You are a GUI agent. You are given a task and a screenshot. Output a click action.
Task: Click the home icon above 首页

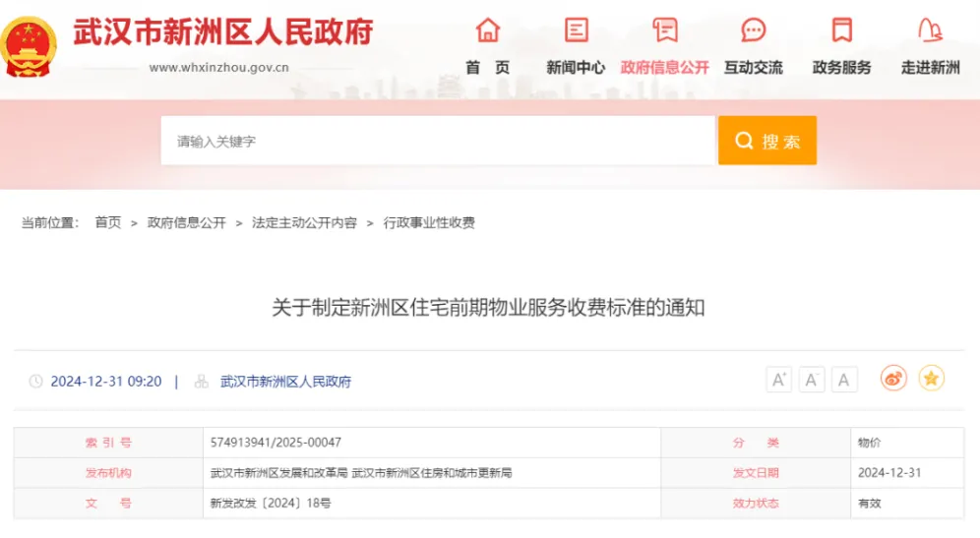488,30
